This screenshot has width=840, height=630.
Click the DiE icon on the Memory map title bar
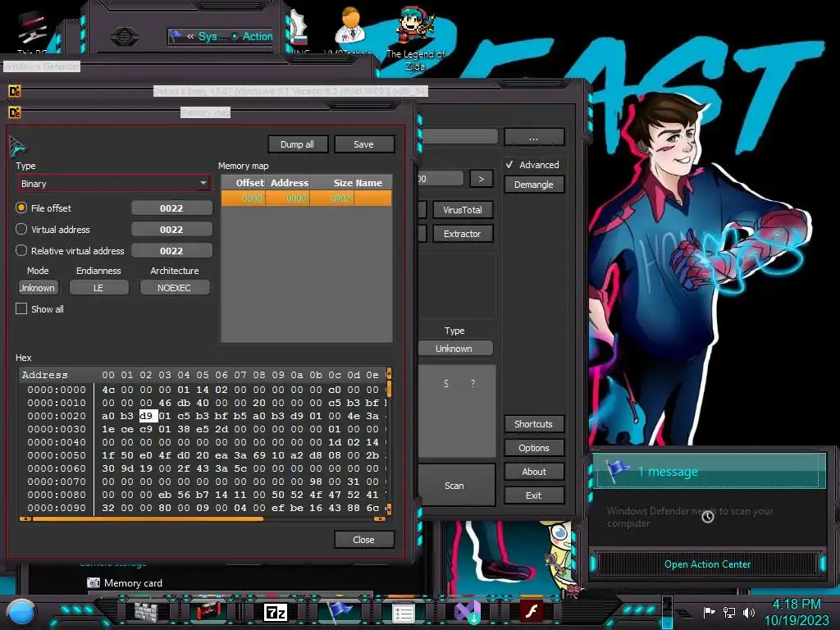15,112
